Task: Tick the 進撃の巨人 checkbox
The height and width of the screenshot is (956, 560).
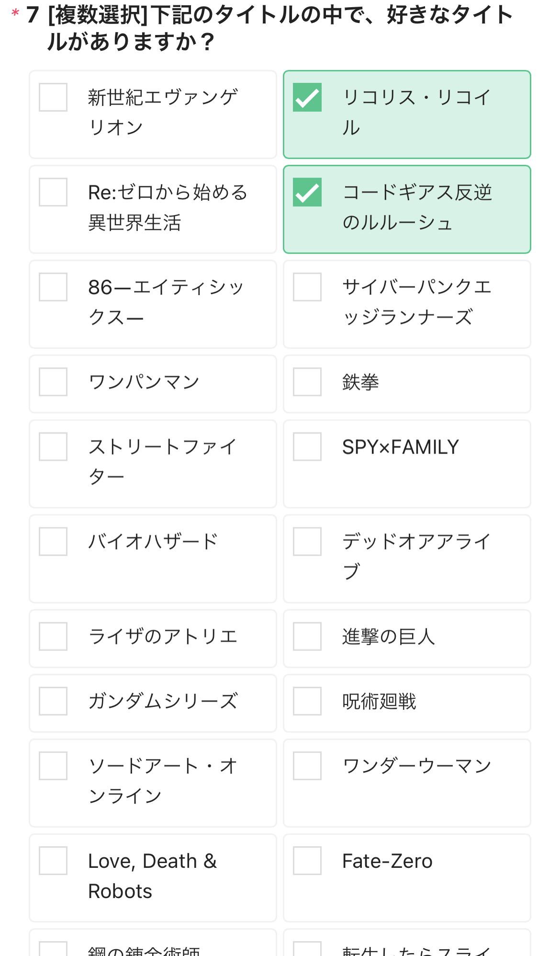Action: pyautogui.click(x=307, y=637)
